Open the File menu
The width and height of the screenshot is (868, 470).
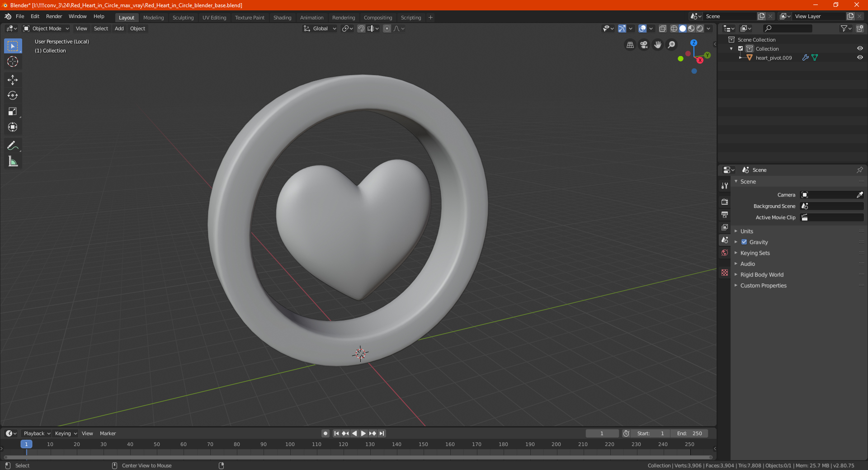pyautogui.click(x=20, y=16)
